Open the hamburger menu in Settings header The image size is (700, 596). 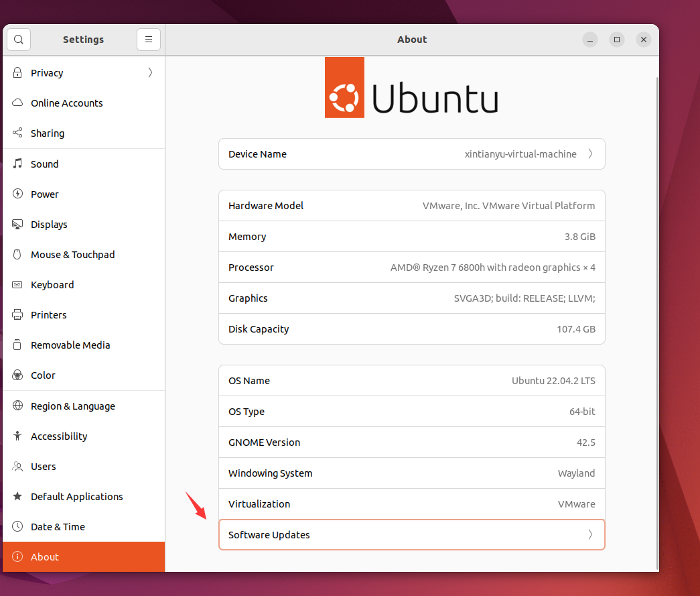click(x=149, y=40)
